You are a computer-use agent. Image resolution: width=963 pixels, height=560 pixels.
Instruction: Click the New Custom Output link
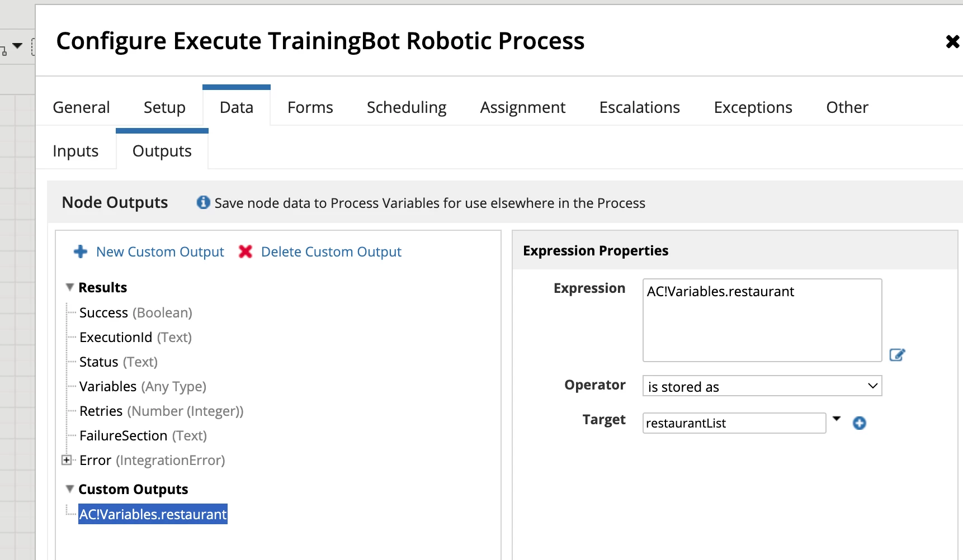[x=160, y=251]
